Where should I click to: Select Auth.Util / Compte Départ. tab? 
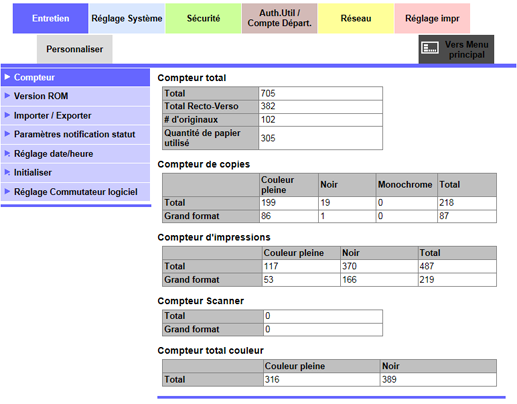pyautogui.click(x=279, y=18)
